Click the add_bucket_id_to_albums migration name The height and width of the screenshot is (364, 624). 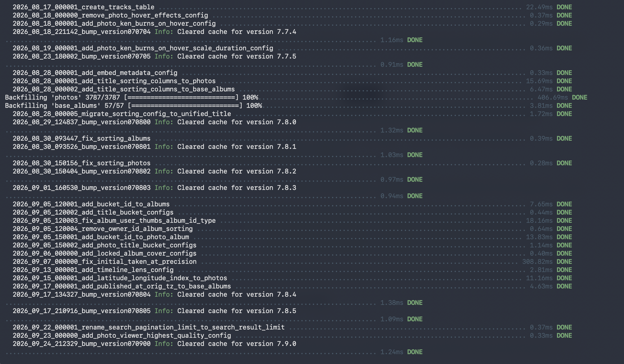click(91, 204)
